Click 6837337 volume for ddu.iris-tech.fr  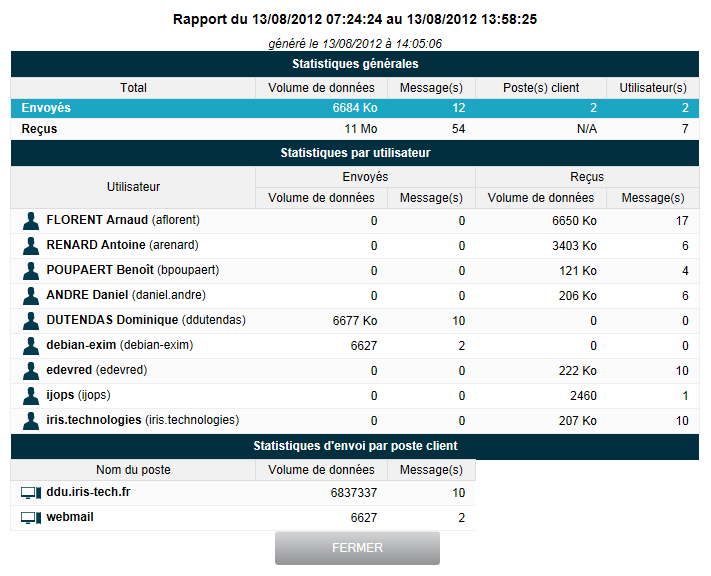click(x=354, y=493)
